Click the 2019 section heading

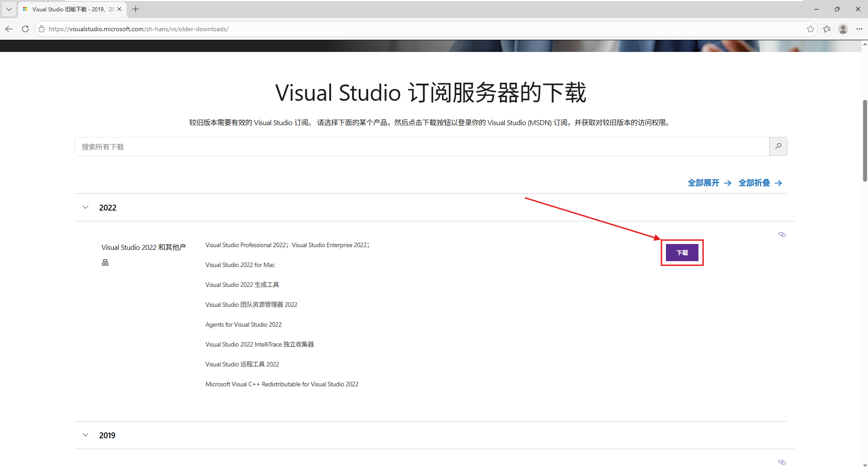(107, 436)
